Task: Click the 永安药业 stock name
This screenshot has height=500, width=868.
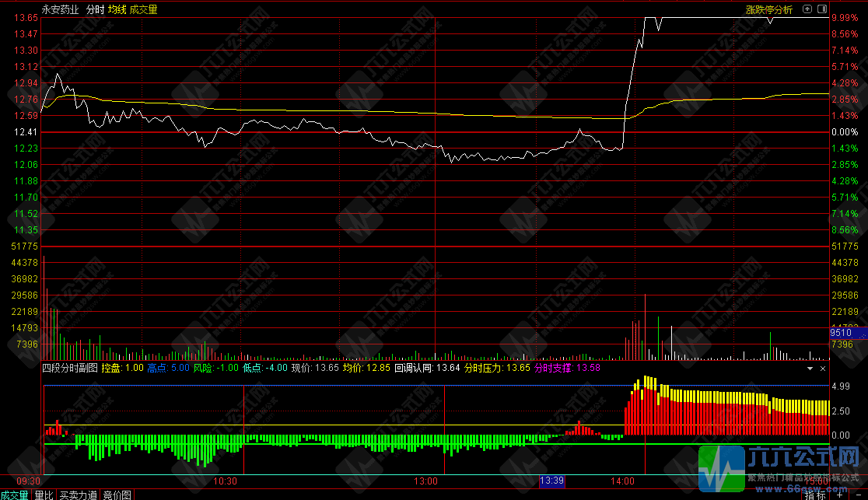Action: 61,10
